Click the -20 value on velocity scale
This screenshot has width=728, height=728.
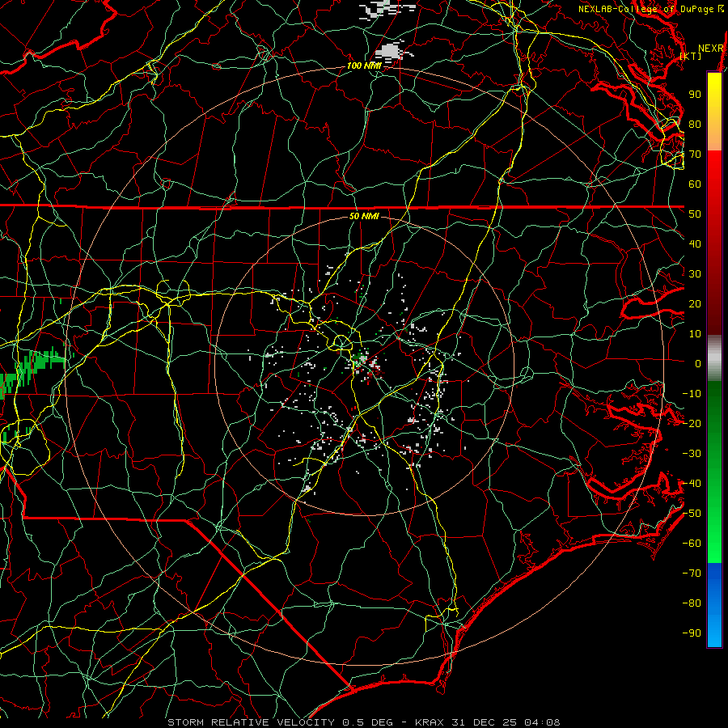click(x=692, y=424)
